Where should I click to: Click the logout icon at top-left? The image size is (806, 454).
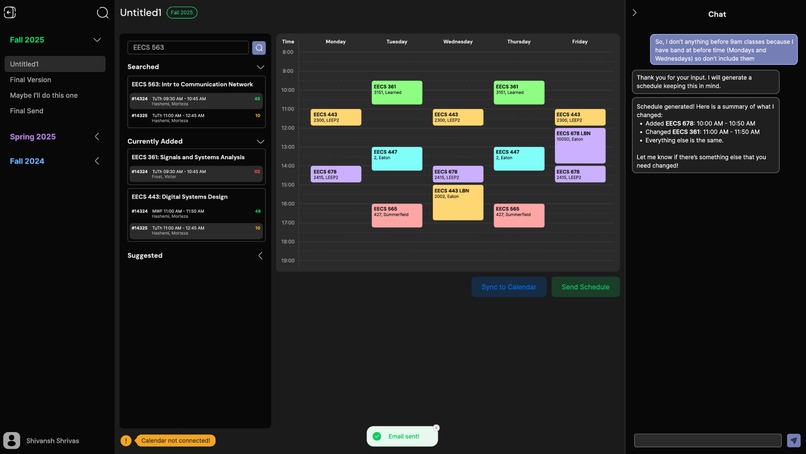10,12
